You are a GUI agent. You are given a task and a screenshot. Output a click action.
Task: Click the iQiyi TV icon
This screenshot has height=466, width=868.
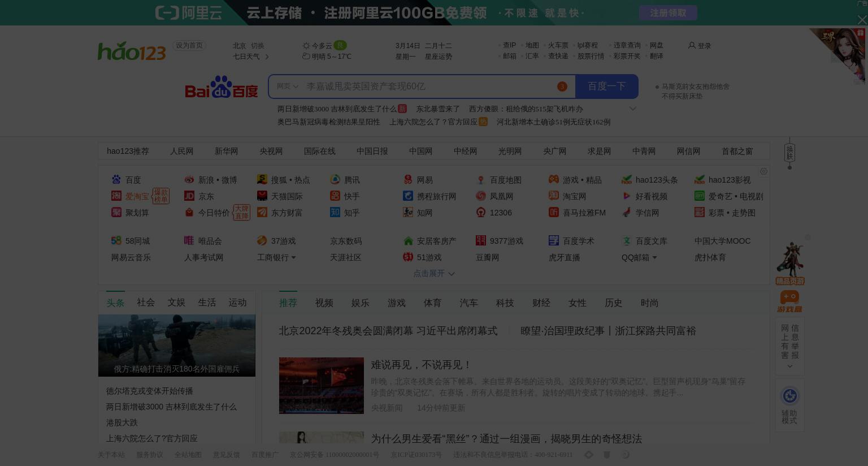[x=700, y=196]
